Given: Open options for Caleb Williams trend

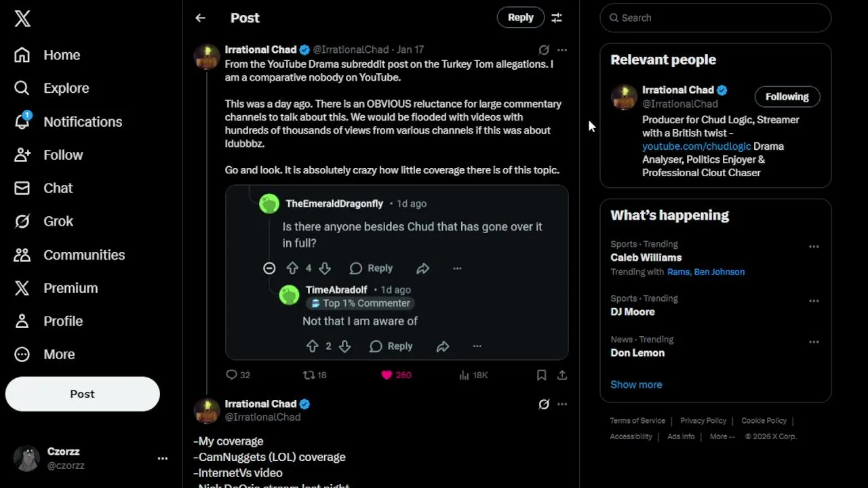Looking at the screenshot, I should point(814,247).
